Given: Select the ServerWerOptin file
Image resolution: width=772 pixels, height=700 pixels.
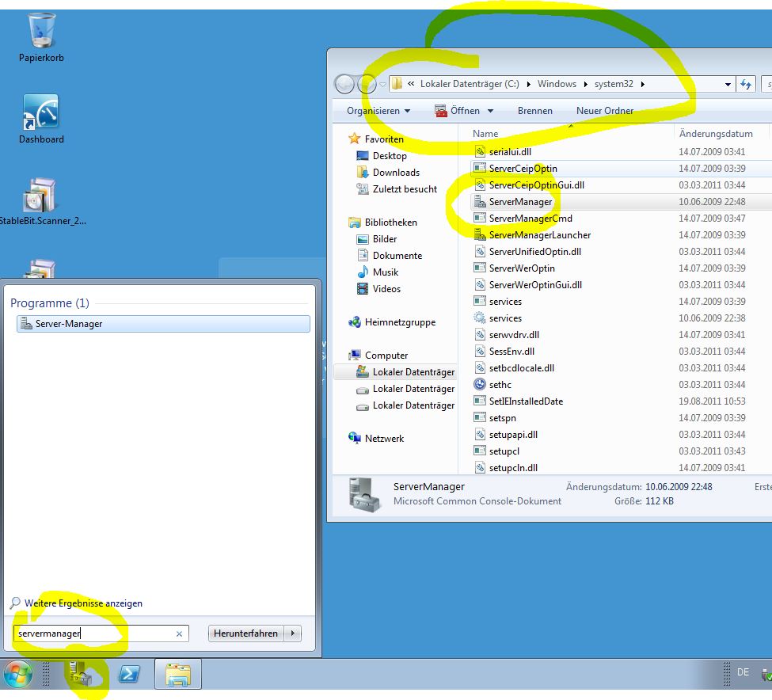Looking at the screenshot, I should (x=521, y=268).
